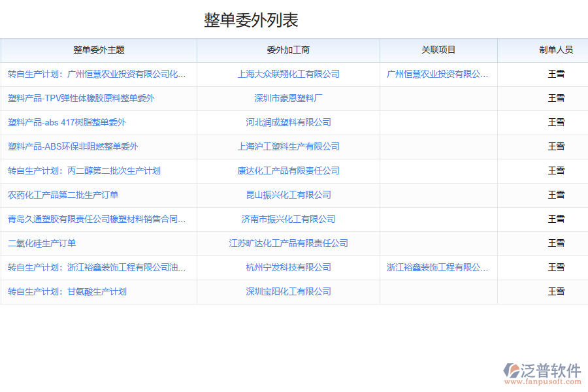Image resolution: width=588 pixels, height=392 pixels.
Task: Click supplier 上海大众联翔化工有限公司
Action: coord(289,74)
